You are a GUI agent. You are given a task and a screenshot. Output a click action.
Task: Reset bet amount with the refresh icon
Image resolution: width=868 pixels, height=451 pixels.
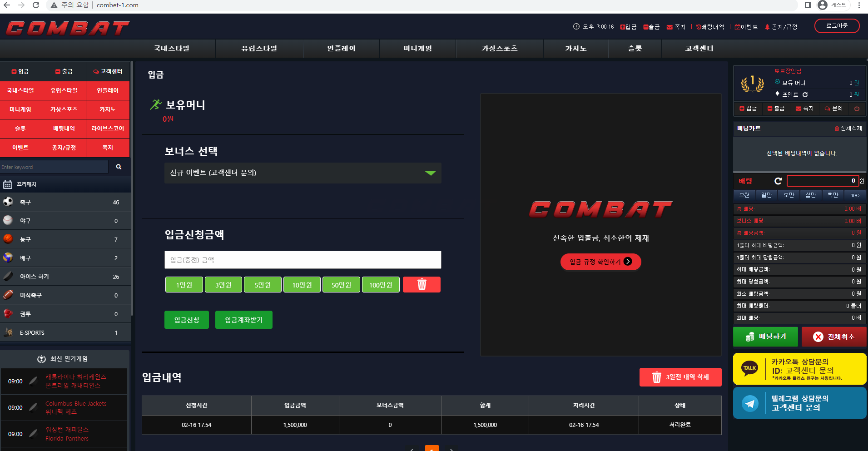tap(778, 181)
